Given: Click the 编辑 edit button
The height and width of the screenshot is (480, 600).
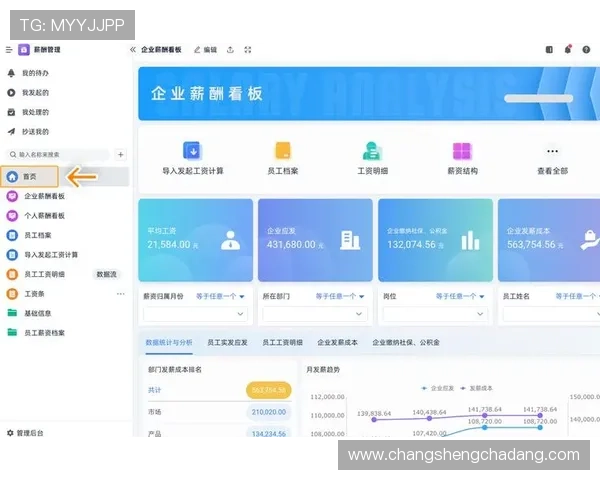Looking at the screenshot, I should tap(205, 50).
